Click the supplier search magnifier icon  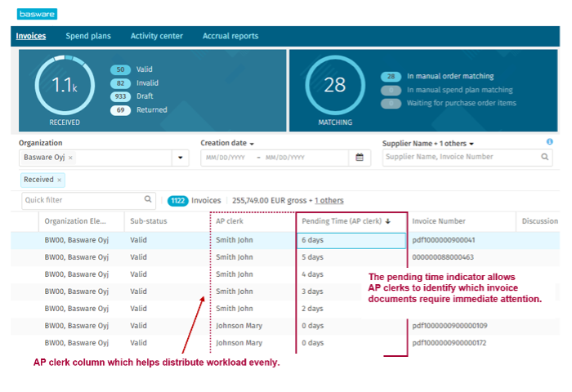(x=545, y=157)
